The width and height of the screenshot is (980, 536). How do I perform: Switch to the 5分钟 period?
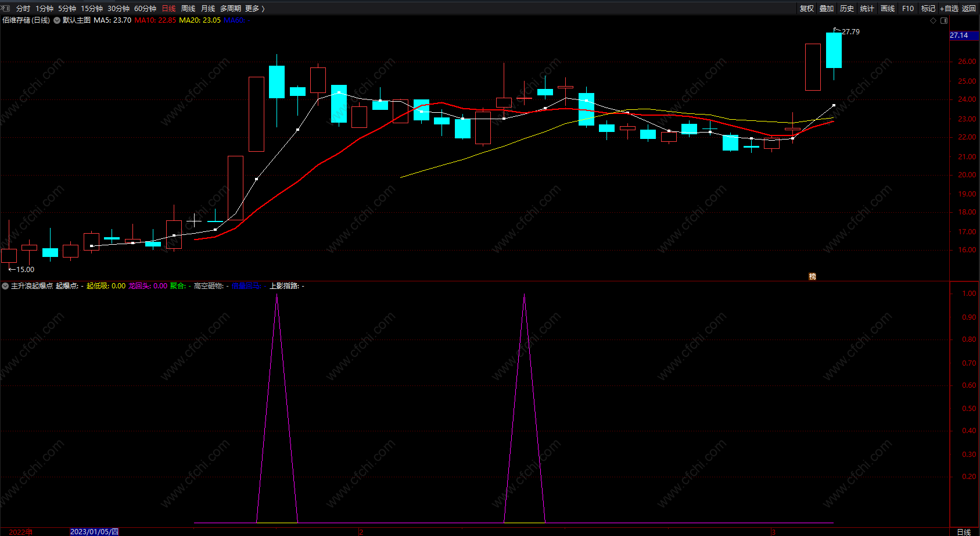coord(67,8)
